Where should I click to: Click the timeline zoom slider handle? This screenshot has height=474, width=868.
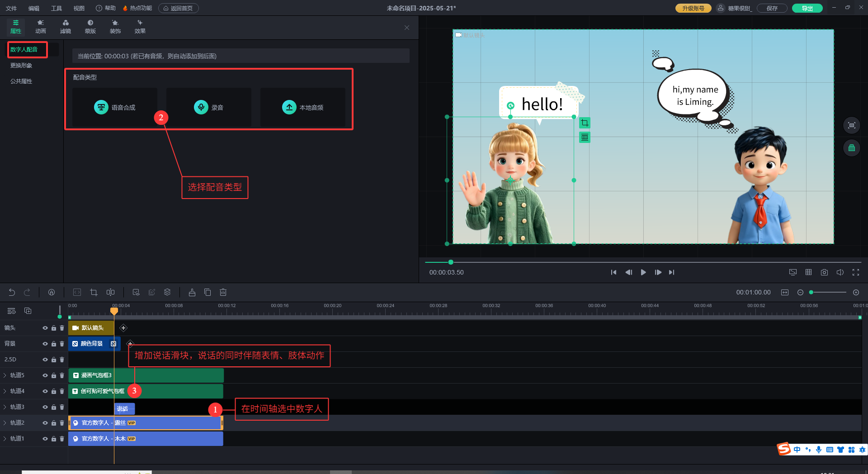click(811, 293)
